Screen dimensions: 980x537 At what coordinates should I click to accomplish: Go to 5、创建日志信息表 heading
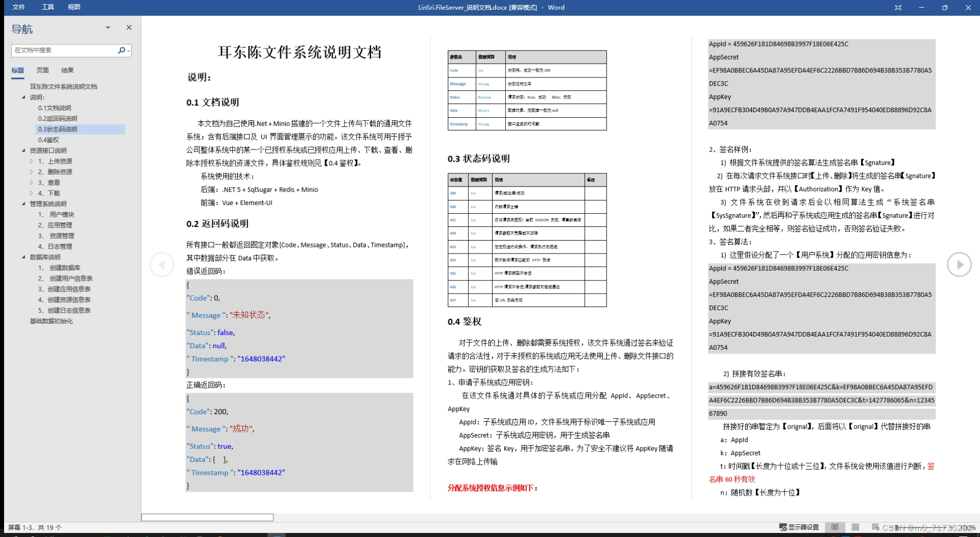pyautogui.click(x=64, y=311)
